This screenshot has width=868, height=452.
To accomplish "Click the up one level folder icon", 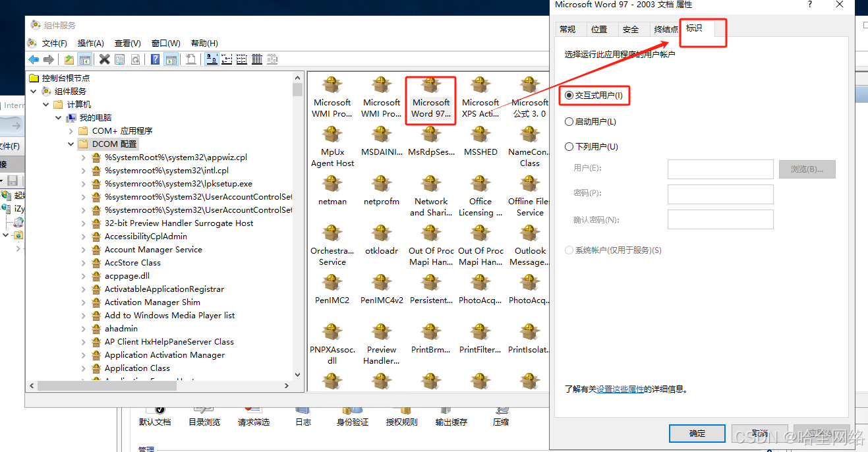I will point(69,60).
